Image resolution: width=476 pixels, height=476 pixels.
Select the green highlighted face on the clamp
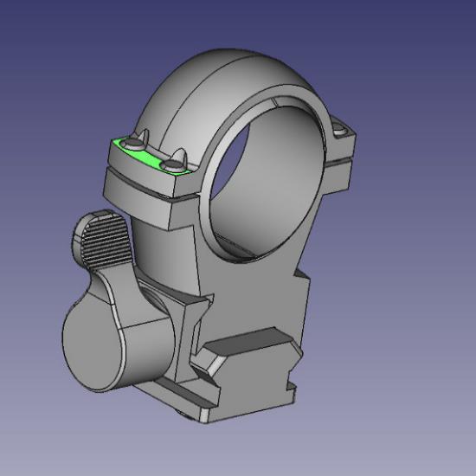[150, 158]
